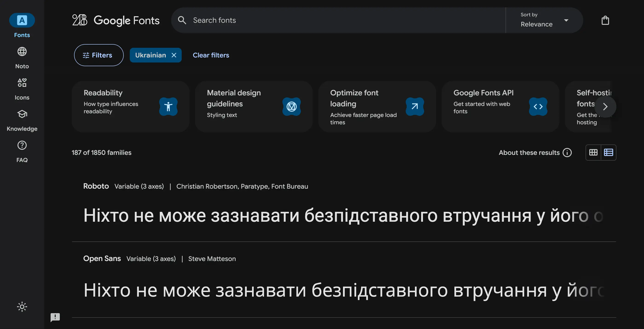Click 'Steve Matteson' designer text
644x329 pixels.
[x=212, y=258]
